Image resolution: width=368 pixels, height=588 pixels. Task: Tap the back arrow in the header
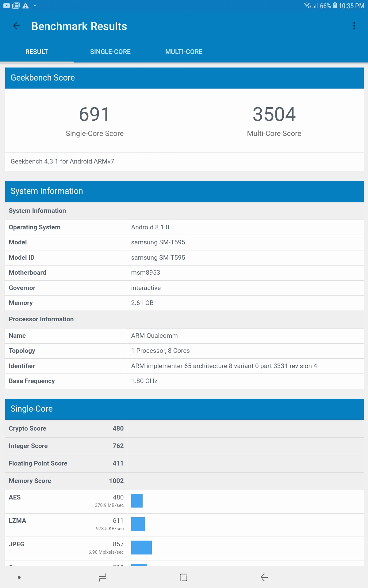click(x=17, y=26)
